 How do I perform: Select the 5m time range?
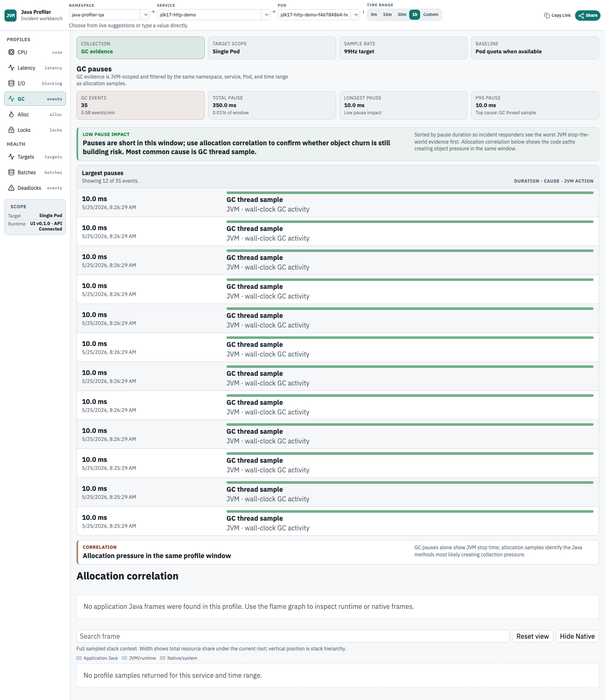374,15
